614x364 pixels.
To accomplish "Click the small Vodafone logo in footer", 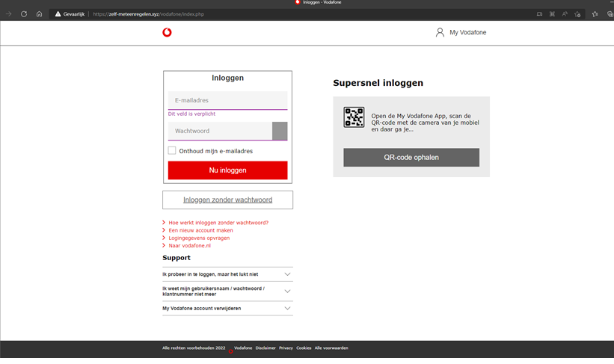I will [x=230, y=351].
